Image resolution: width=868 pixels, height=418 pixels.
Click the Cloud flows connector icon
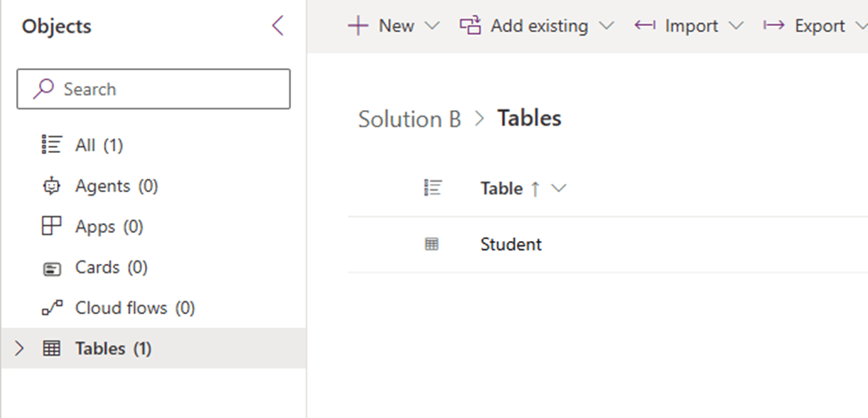tap(52, 308)
